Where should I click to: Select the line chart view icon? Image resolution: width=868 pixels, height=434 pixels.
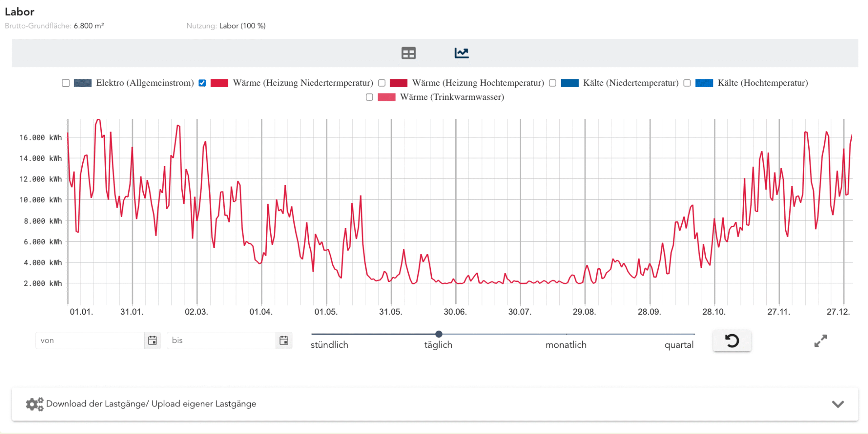coord(461,53)
